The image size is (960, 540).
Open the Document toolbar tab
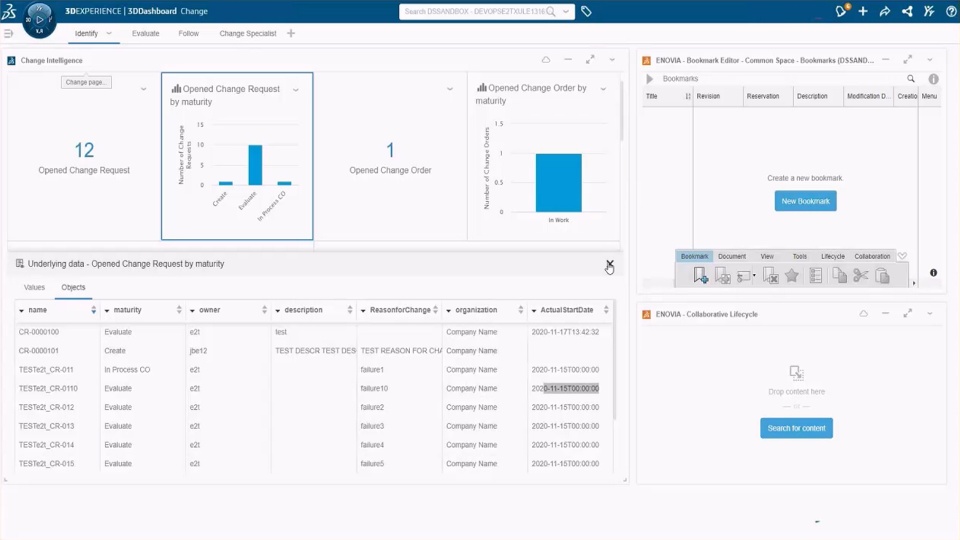point(732,256)
